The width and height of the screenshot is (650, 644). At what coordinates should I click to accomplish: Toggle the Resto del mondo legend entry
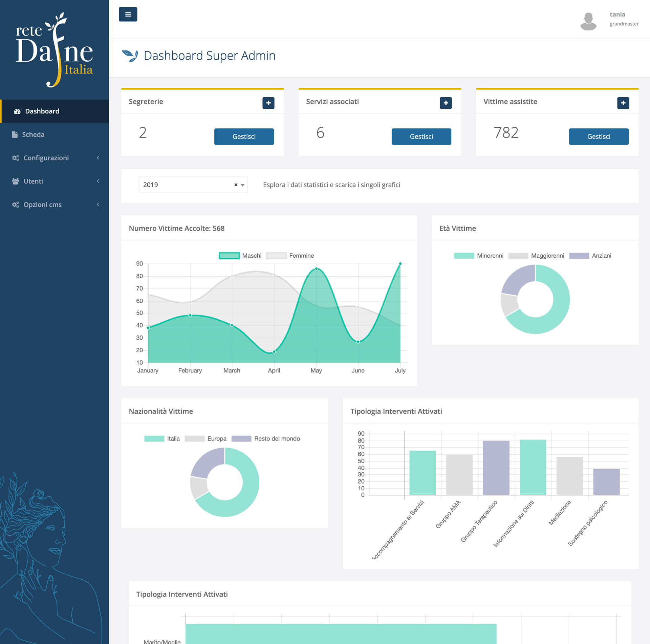pyautogui.click(x=266, y=439)
